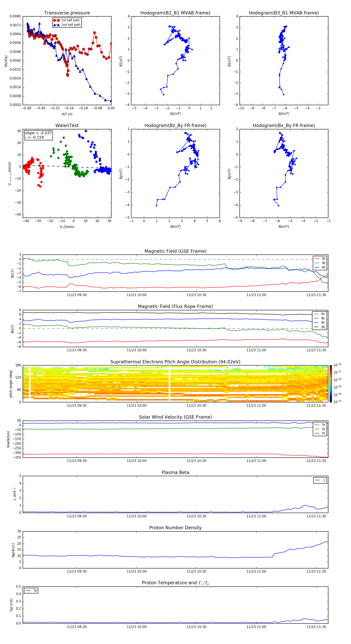Viewport: 351px width, 644px height.
Task: Click the 'Vz' legend entry
Action: 320,433
